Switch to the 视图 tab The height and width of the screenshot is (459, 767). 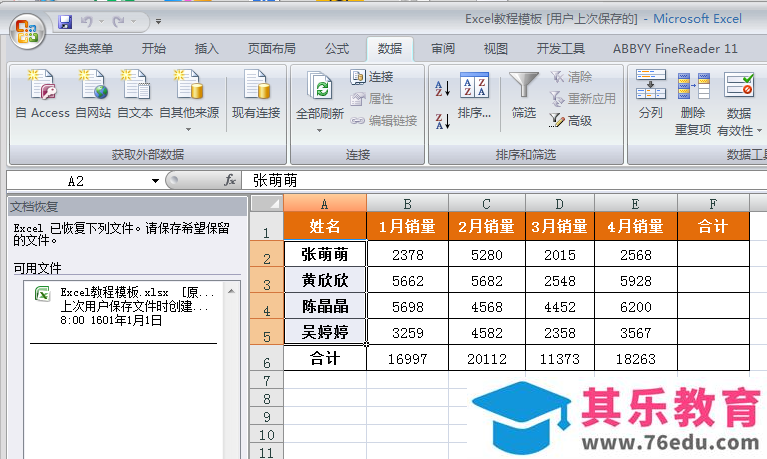[x=496, y=49]
